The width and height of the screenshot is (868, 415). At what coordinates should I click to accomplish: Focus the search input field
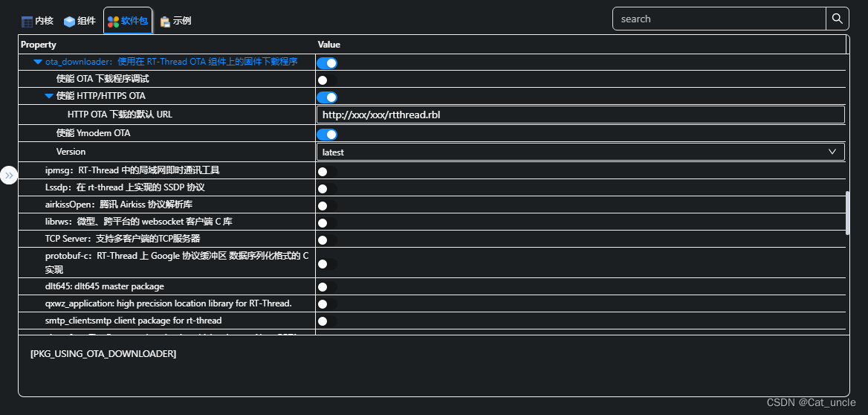point(719,19)
